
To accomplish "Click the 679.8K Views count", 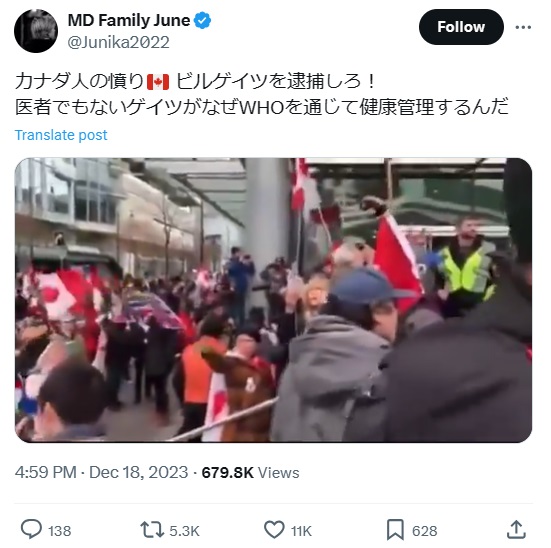I will click(250, 472).
